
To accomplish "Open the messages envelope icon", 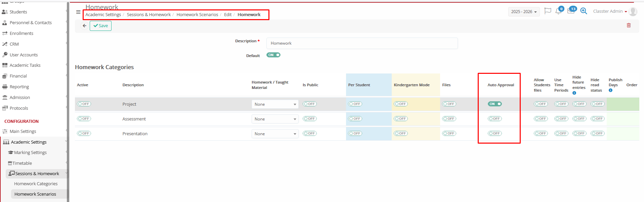I will [571, 11].
